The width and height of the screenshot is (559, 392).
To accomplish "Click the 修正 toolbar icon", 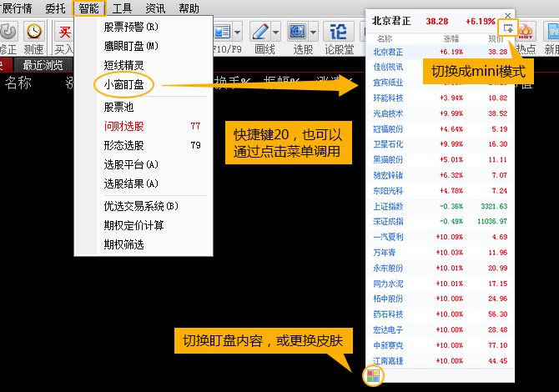I will 8,32.
